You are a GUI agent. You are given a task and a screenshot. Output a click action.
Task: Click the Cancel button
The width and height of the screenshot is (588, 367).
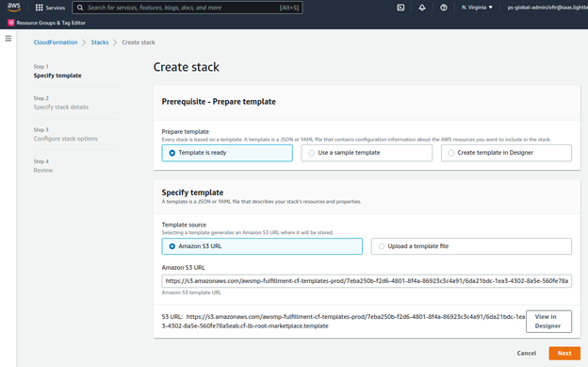[527, 353]
